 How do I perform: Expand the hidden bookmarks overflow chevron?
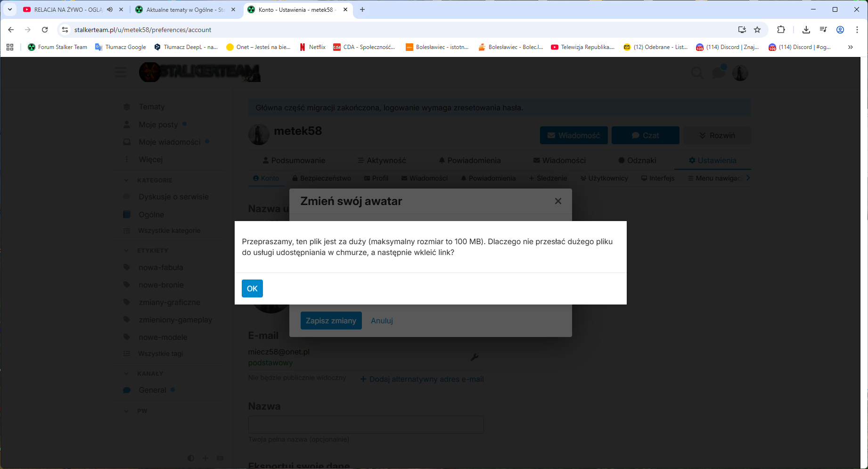coord(850,47)
